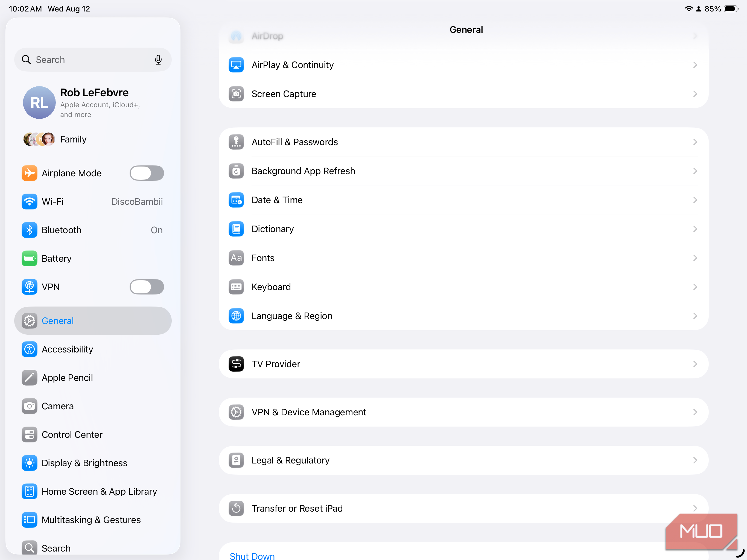747x560 pixels.
Task: Tap Wi-Fi indicator in status bar
Action: tap(688, 9)
